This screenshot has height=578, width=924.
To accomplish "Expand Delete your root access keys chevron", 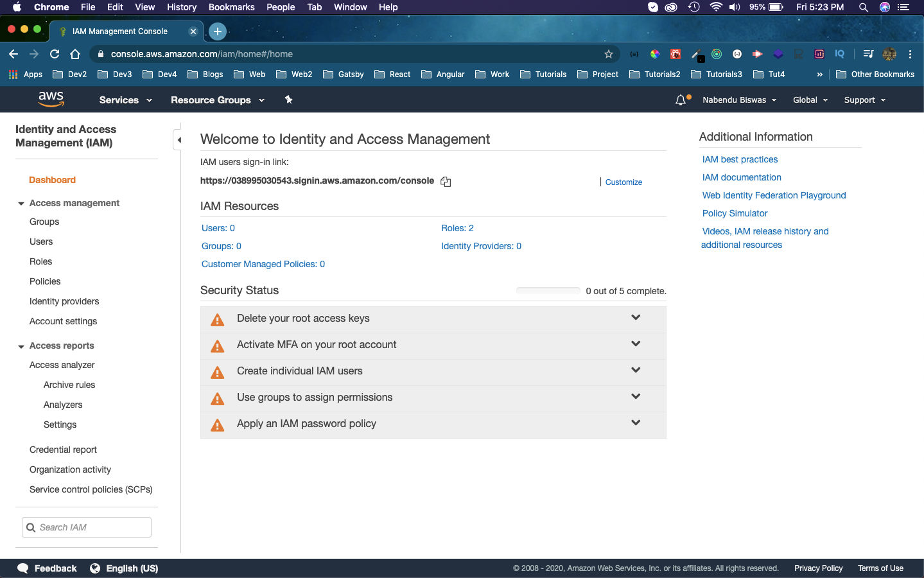I will (636, 317).
